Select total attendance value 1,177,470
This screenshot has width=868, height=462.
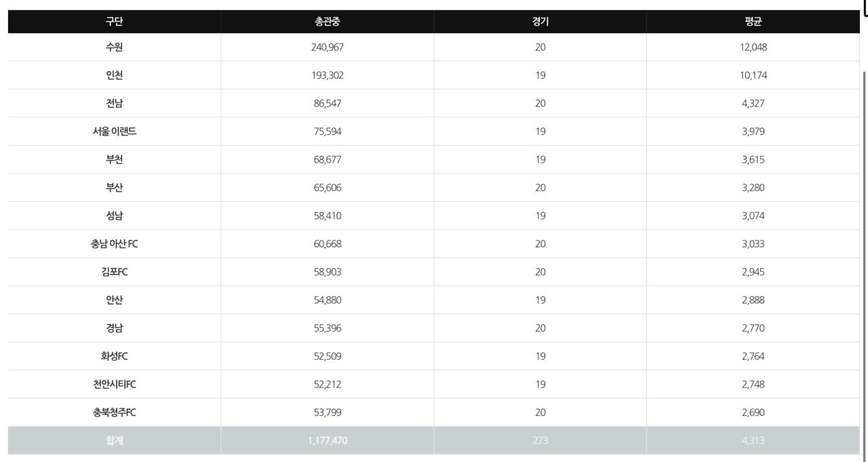328,440
